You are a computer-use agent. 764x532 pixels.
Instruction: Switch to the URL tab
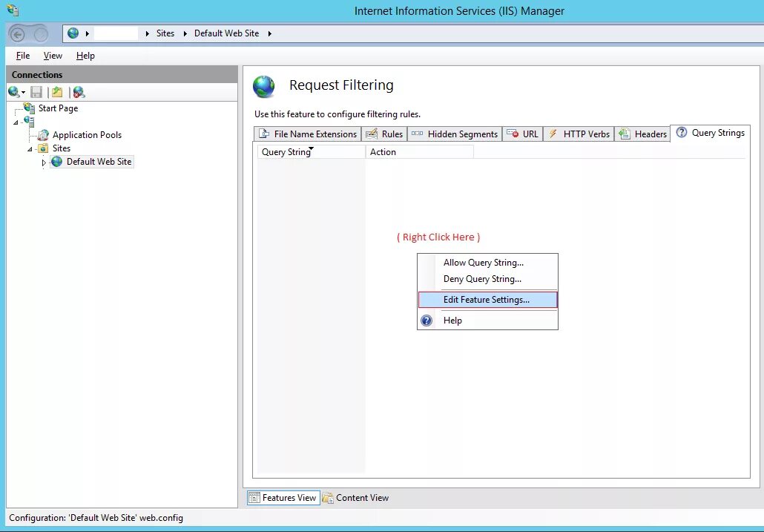522,134
